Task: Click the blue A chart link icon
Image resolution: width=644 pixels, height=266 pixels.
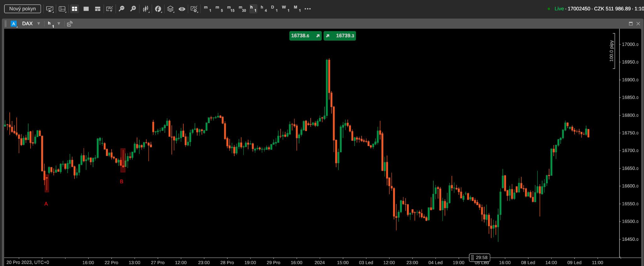Action: (x=14, y=24)
